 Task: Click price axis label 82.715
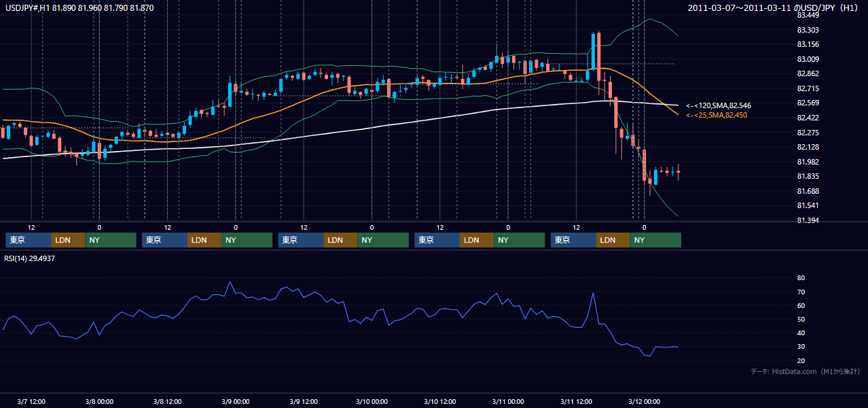(808, 88)
